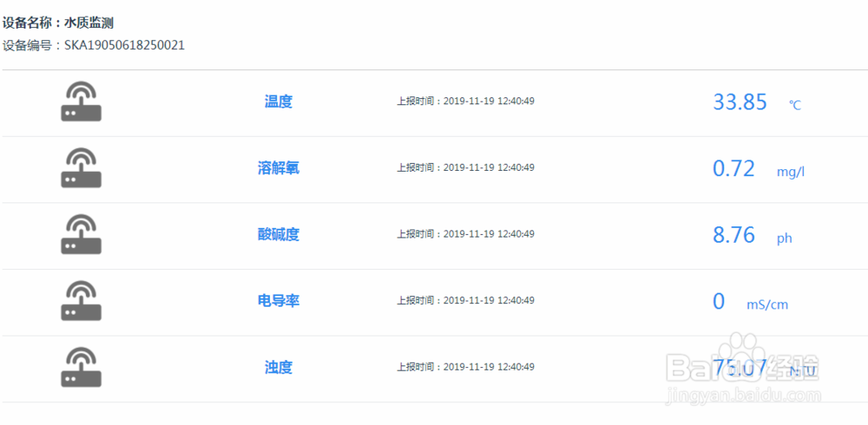868x425 pixels.
Task: Open the 电导率 sensor link
Action: click(279, 301)
